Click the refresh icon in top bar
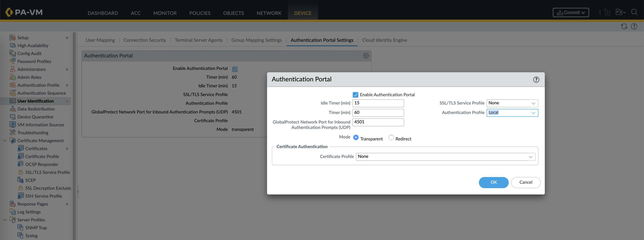644x240 pixels. (x=624, y=27)
